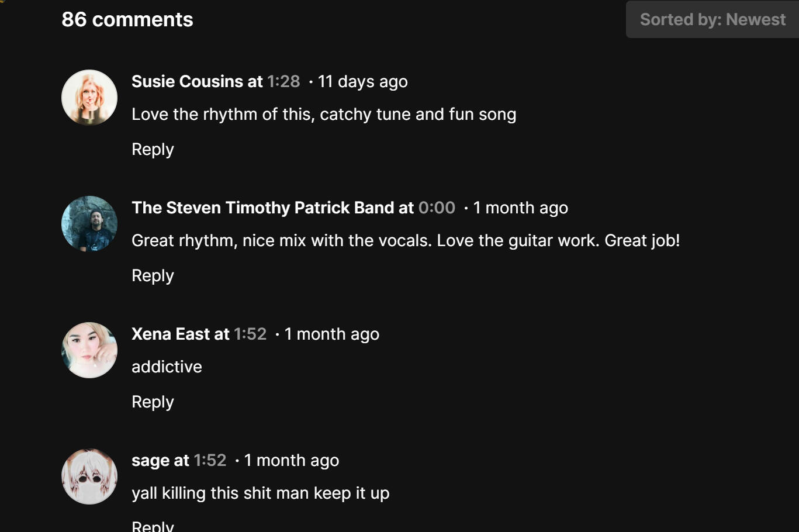Reply to The Steven Timothy Patrick Band
This screenshot has width=799, height=532.
click(153, 275)
